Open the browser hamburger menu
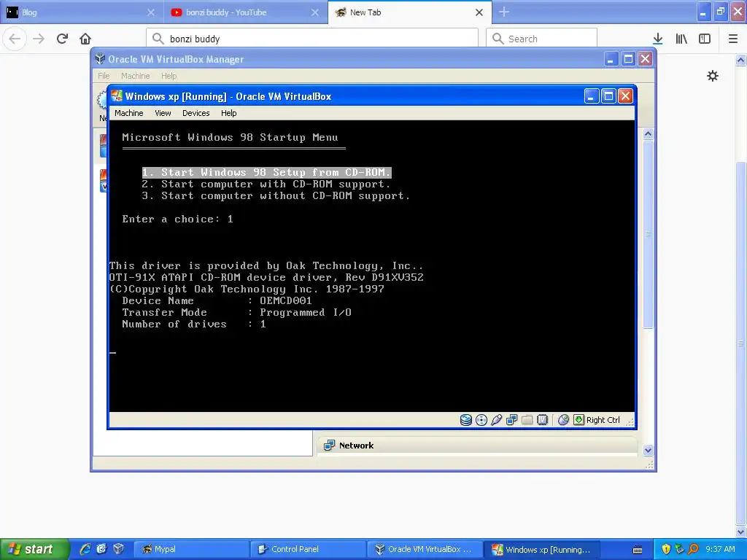The width and height of the screenshot is (747, 560). [x=733, y=39]
